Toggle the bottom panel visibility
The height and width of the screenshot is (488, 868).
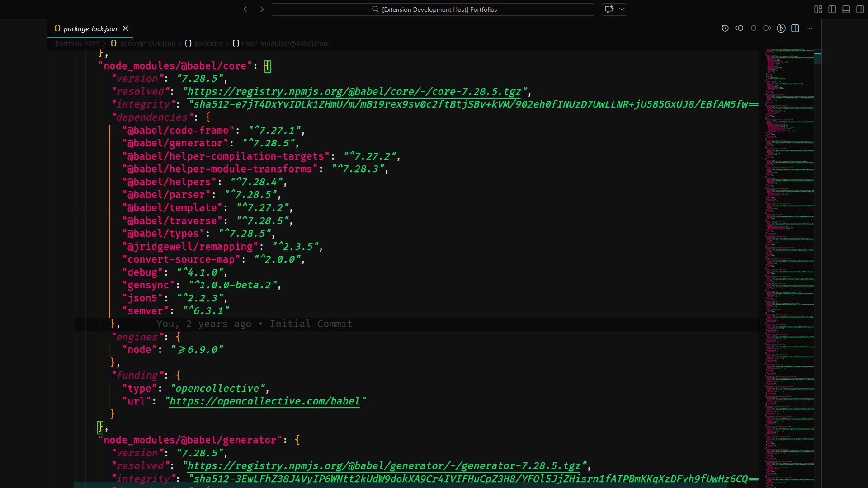pos(846,9)
